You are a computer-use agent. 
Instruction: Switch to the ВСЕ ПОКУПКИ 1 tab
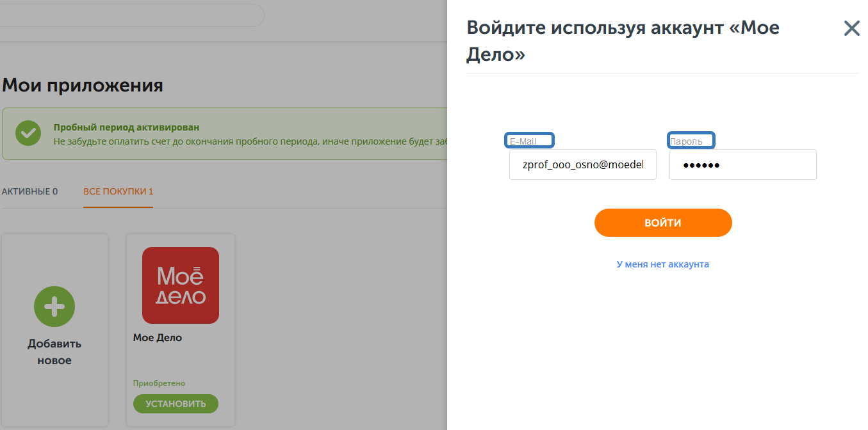119,191
